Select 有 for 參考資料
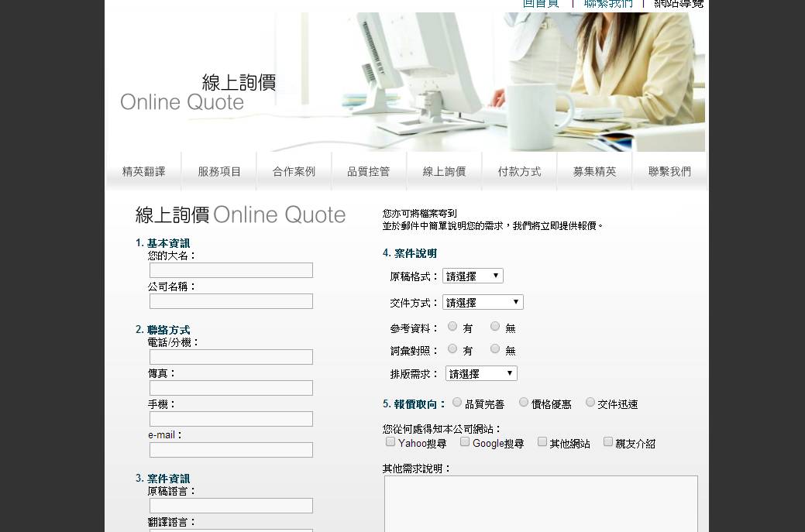805x532 pixels. [452, 327]
